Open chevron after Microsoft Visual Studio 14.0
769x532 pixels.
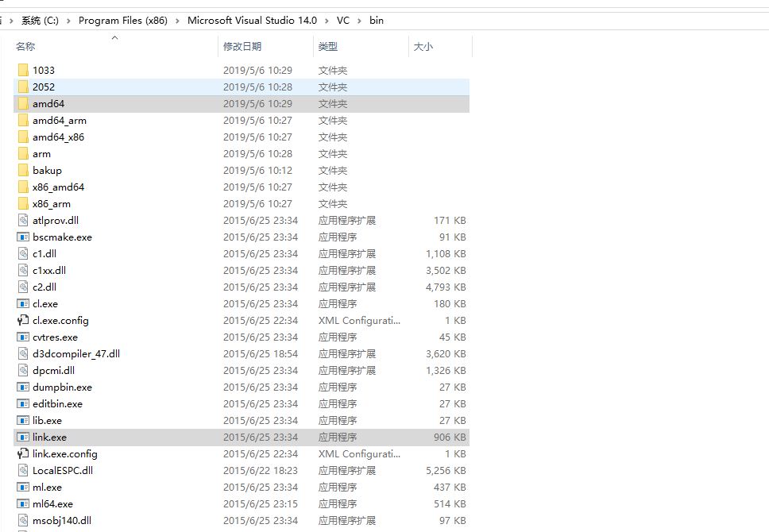[x=327, y=21]
